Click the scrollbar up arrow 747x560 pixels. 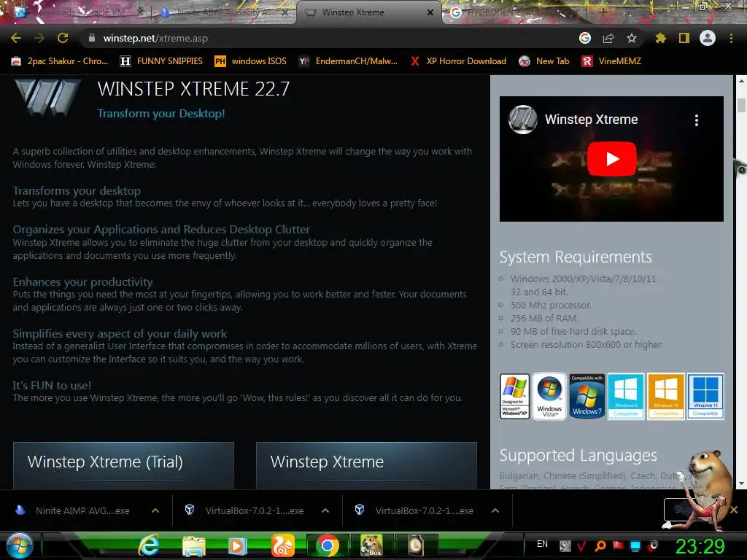pyautogui.click(x=741, y=81)
